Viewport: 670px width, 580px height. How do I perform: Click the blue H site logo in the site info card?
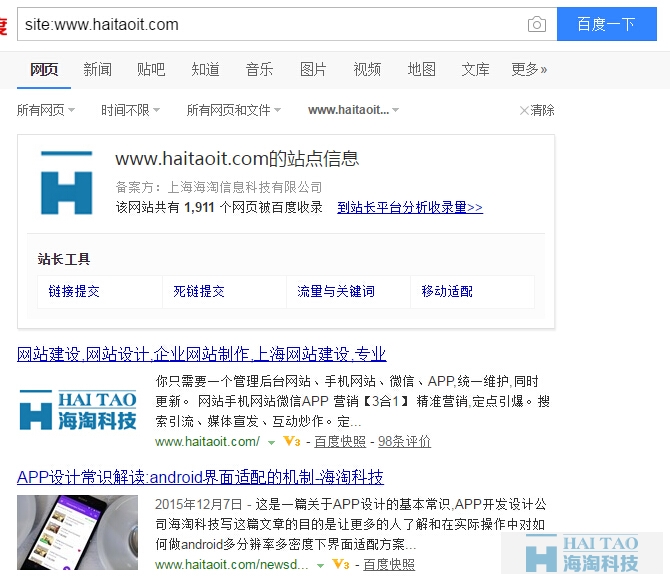click(66, 183)
